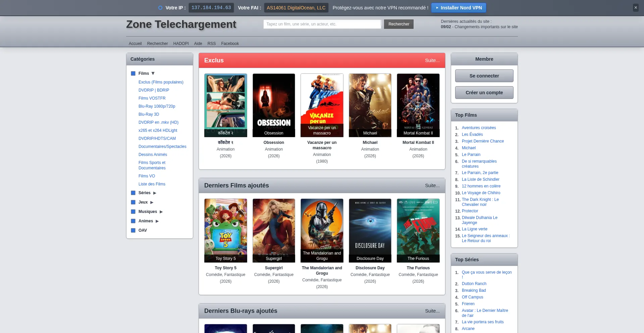Open the Aide menu item
Image resolution: width=644 pixels, height=333 pixels.
[198, 44]
